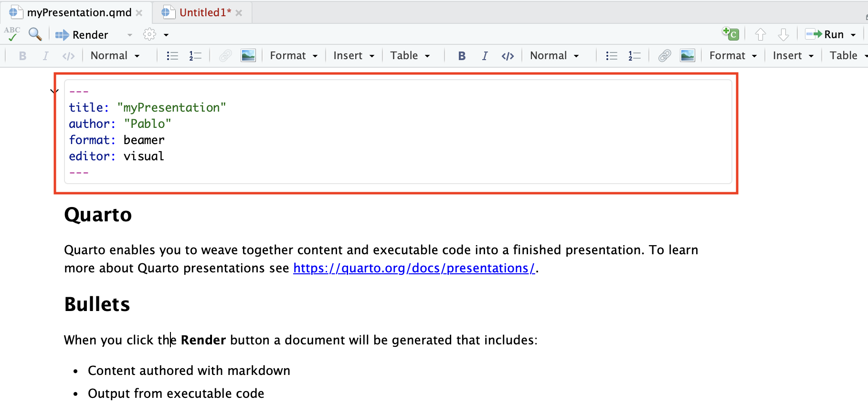Click the Quarto heading
Viewport: 868px width, 415px height.
point(98,215)
